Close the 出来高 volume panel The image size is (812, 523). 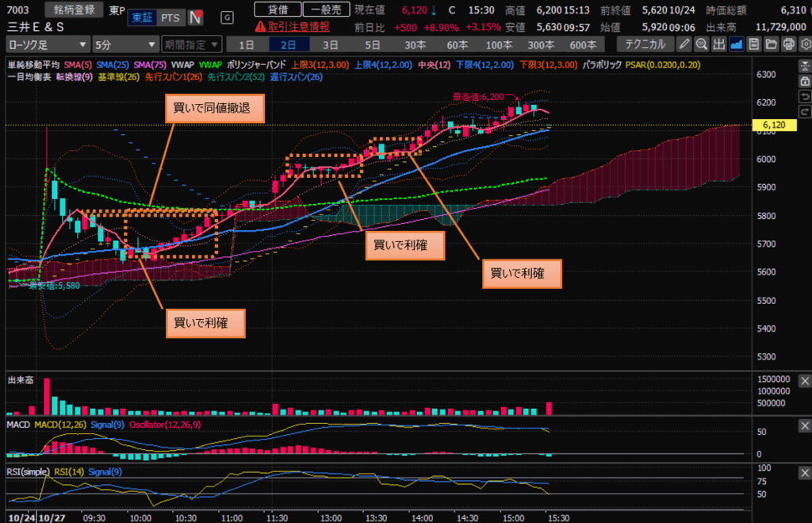click(802, 382)
